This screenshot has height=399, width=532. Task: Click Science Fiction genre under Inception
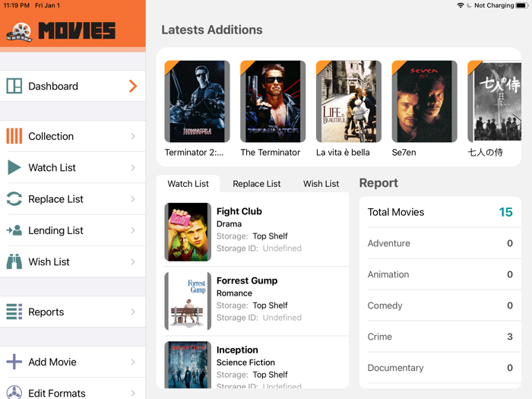point(245,363)
